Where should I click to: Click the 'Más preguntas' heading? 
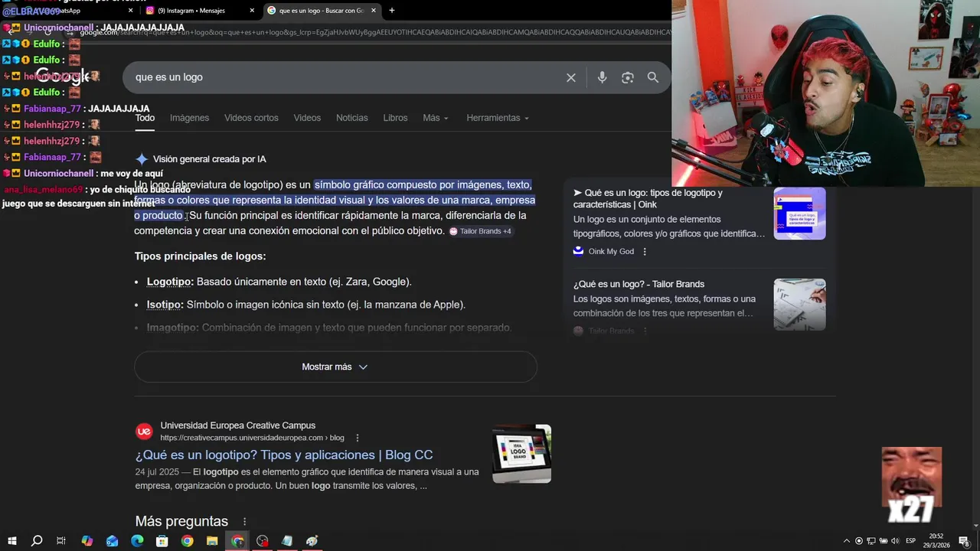(x=181, y=521)
